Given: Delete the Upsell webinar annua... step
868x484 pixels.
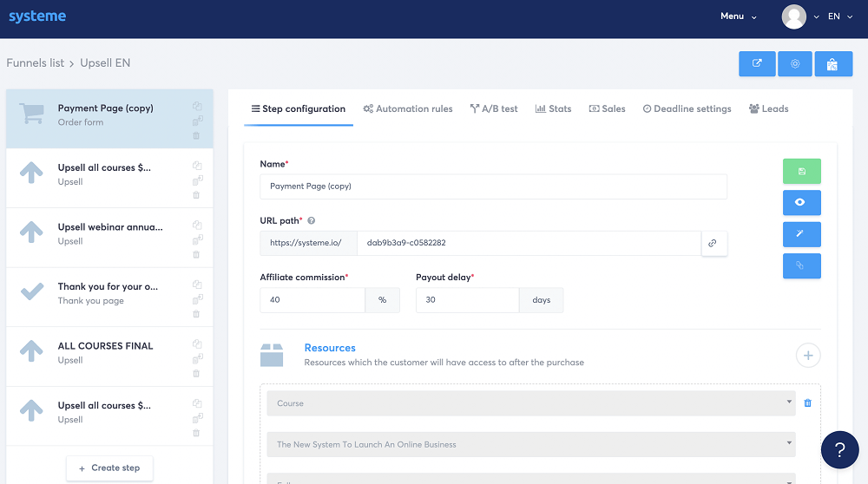Looking at the screenshot, I should [x=196, y=254].
